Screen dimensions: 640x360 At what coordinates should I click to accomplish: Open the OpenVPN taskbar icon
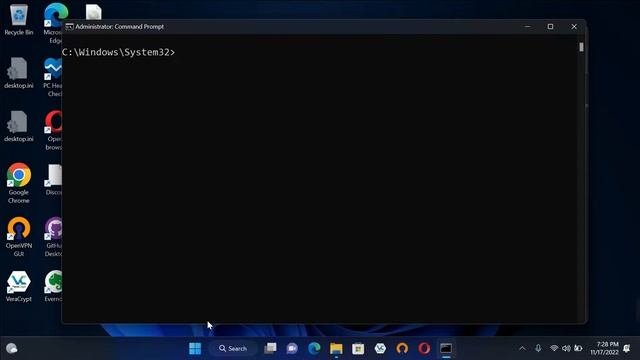point(402,348)
